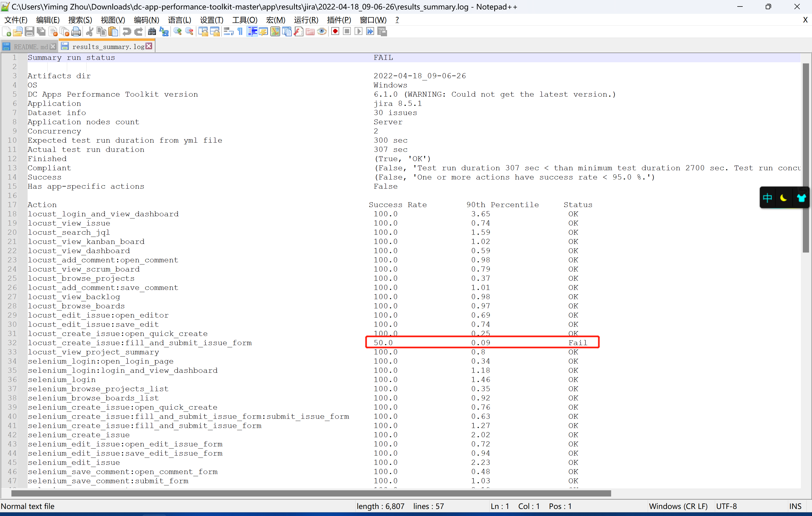The width and height of the screenshot is (812, 516).
Task: Click the Cut scissors icon
Action: pos(90,32)
